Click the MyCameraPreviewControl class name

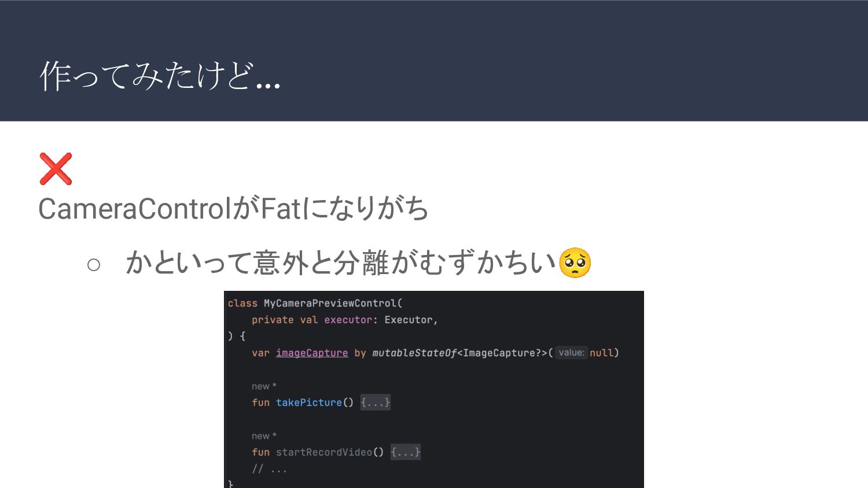click(x=330, y=303)
